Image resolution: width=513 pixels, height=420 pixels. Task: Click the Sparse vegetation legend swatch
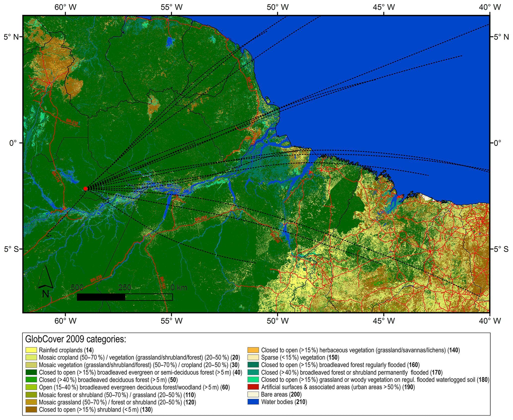pyautogui.click(x=253, y=357)
